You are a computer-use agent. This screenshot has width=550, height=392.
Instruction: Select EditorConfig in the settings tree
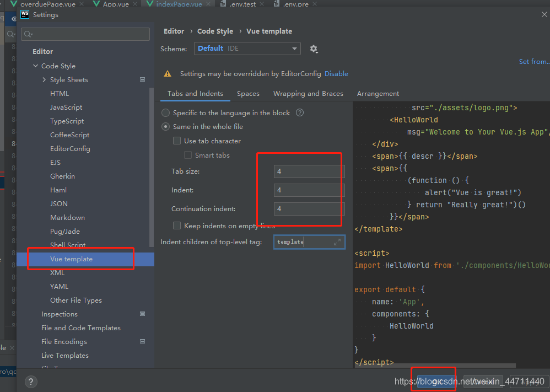click(x=70, y=148)
